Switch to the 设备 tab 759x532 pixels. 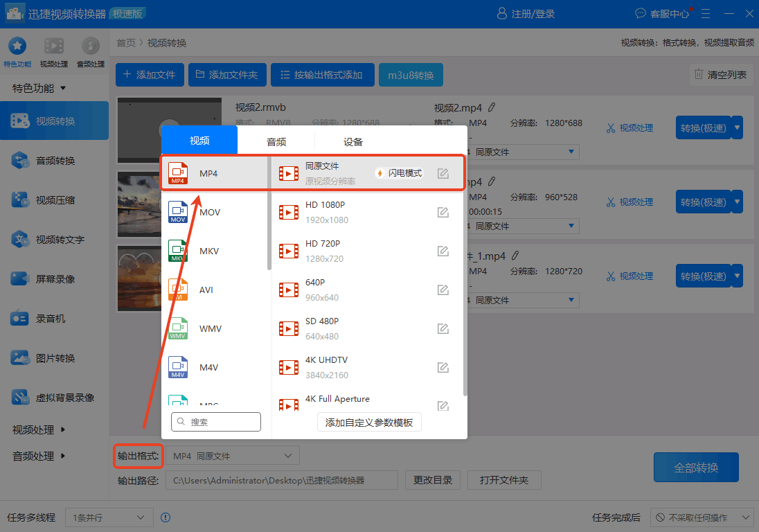click(x=352, y=141)
